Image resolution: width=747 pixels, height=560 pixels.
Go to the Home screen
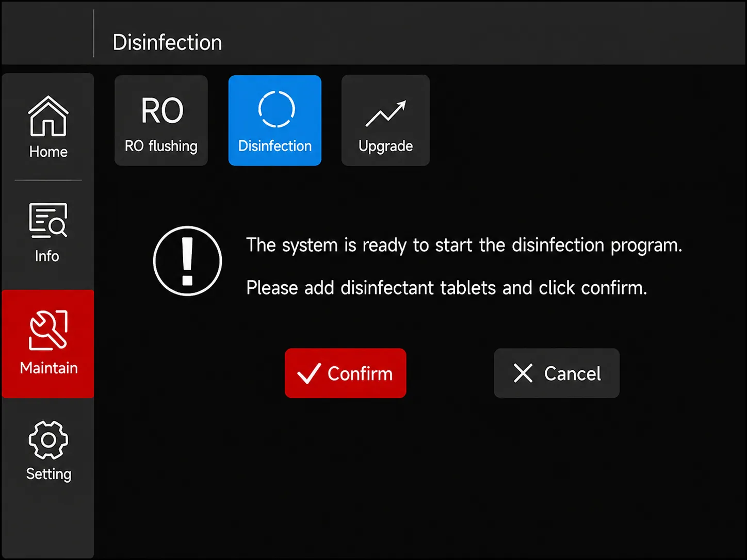[x=48, y=127]
